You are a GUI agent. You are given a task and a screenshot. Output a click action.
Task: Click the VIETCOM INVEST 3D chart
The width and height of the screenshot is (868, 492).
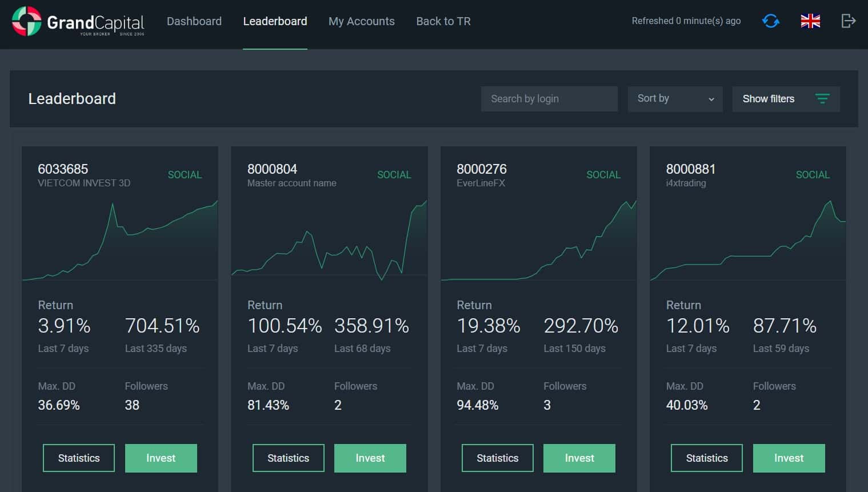[x=120, y=240]
